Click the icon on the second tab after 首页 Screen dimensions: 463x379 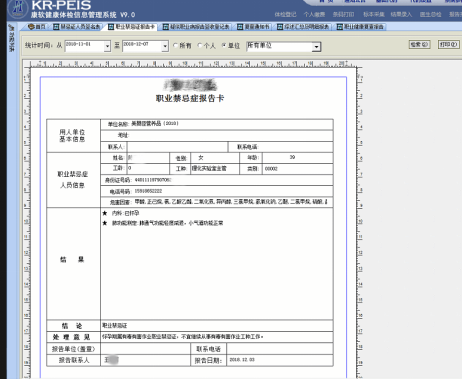(x=56, y=27)
